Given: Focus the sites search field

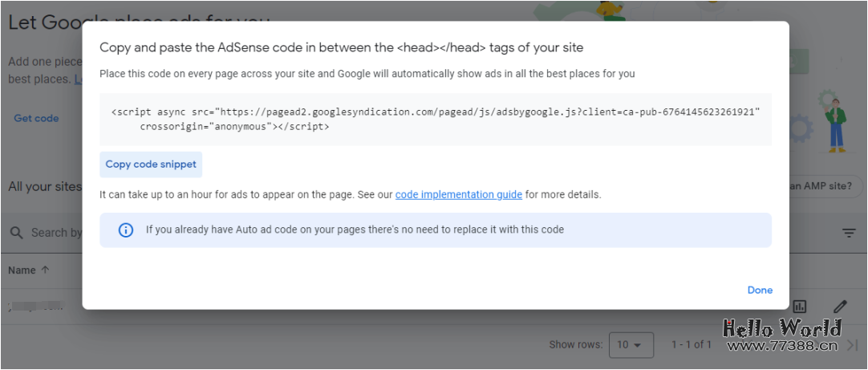Looking at the screenshot, I should (x=56, y=233).
